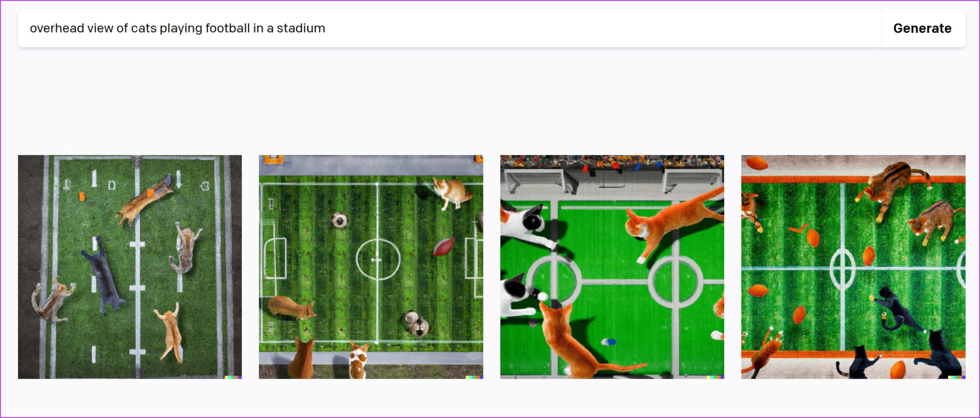This screenshot has height=418, width=980.
Task: Click the Generate button
Action: [922, 29]
